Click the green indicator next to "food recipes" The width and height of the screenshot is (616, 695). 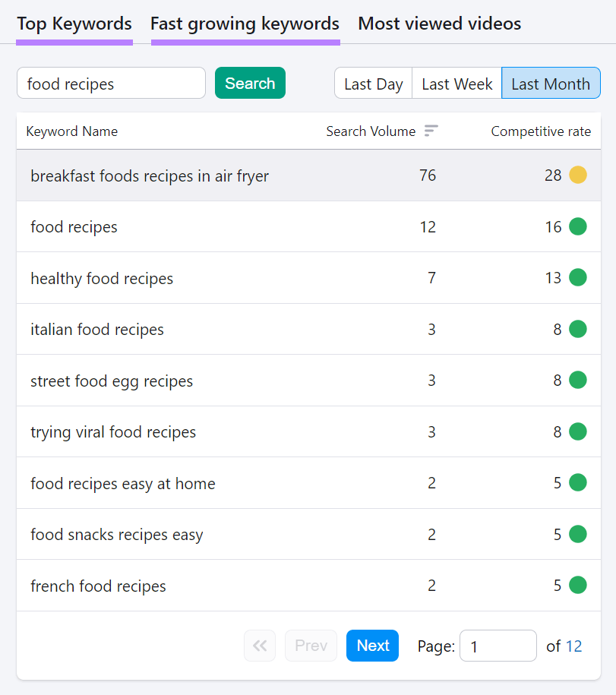(577, 226)
